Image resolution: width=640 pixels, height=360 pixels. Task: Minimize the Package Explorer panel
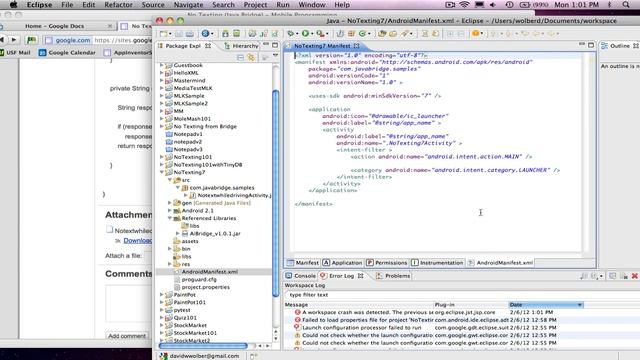point(266,44)
